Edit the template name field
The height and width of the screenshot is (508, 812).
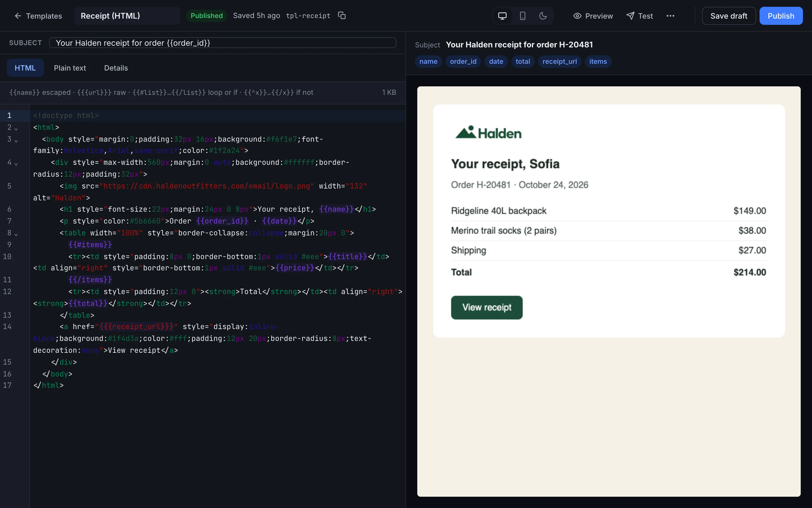pyautogui.click(x=127, y=16)
